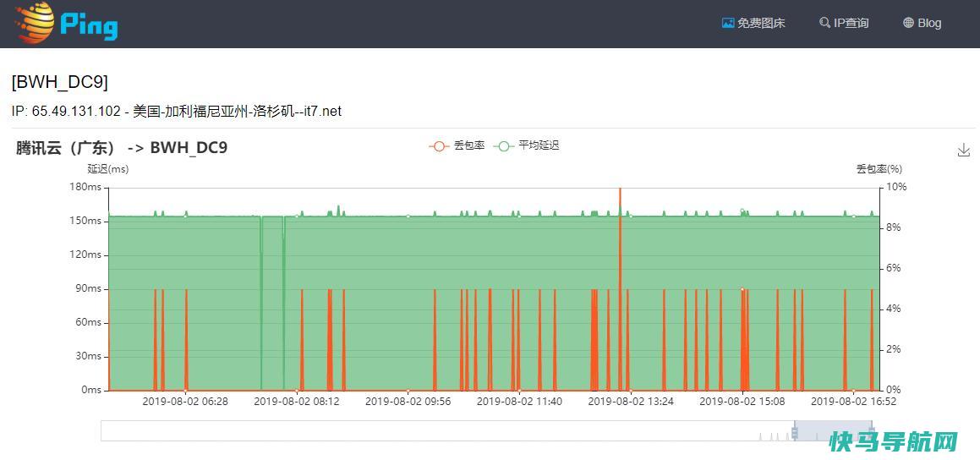Click the 2019-08-02 13:24 axis label
This screenshot has height=460, width=980.
click(x=631, y=402)
